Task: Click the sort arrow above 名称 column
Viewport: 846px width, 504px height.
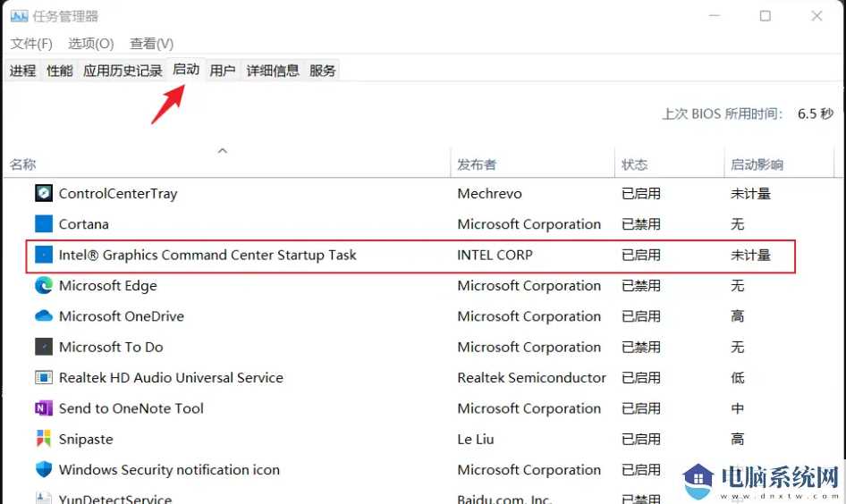Action: tap(223, 150)
